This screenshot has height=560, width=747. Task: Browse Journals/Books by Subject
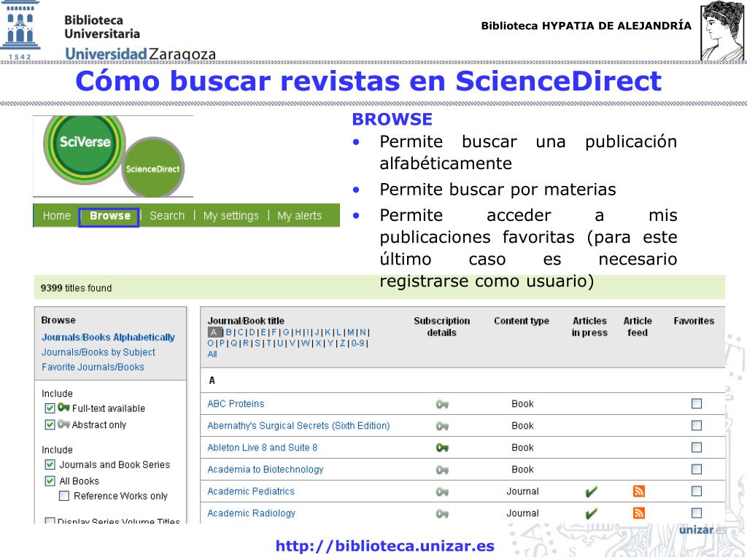pyautogui.click(x=98, y=352)
